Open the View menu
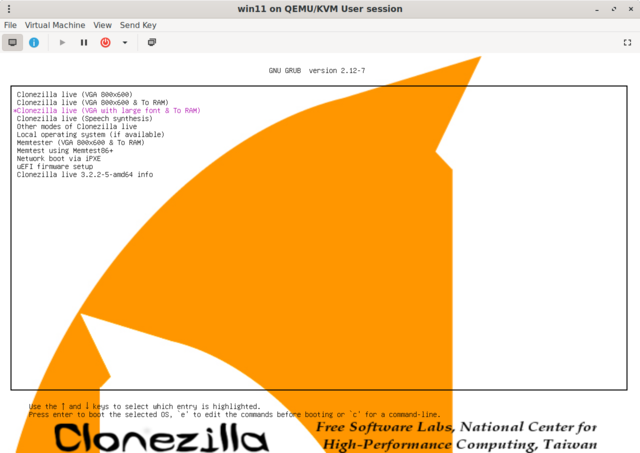 click(103, 24)
